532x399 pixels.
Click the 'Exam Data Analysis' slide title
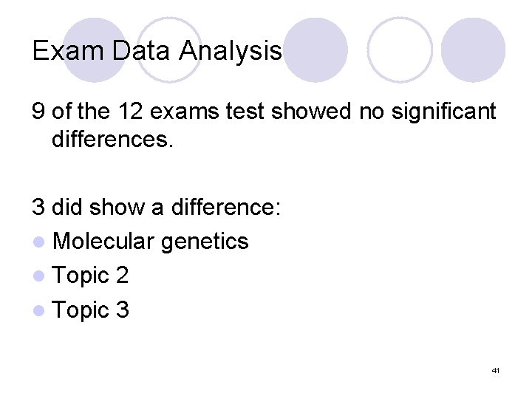coord(157,50)
